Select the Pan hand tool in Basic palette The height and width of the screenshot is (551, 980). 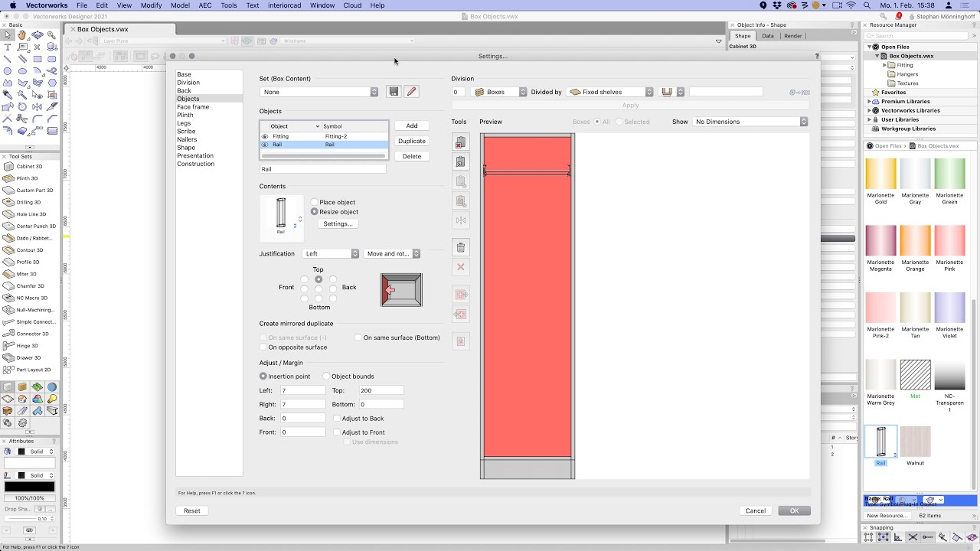22,34
